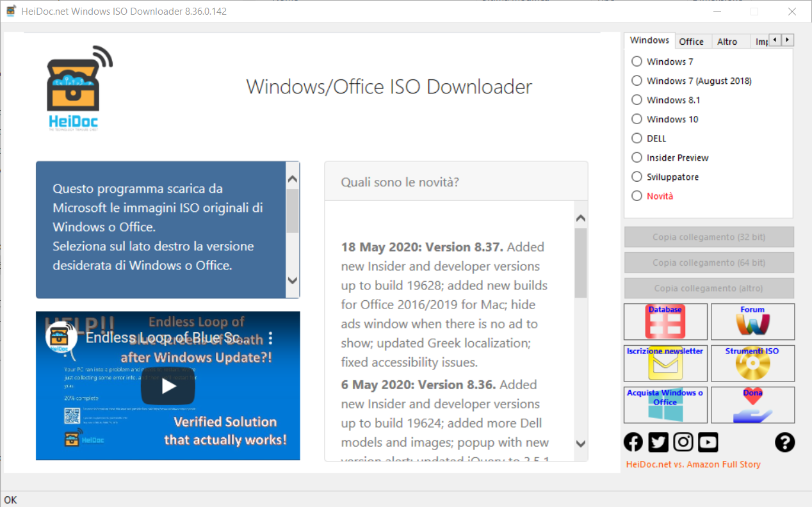Click the help question mark icon
Screen dimensions: 812x507
784,442
